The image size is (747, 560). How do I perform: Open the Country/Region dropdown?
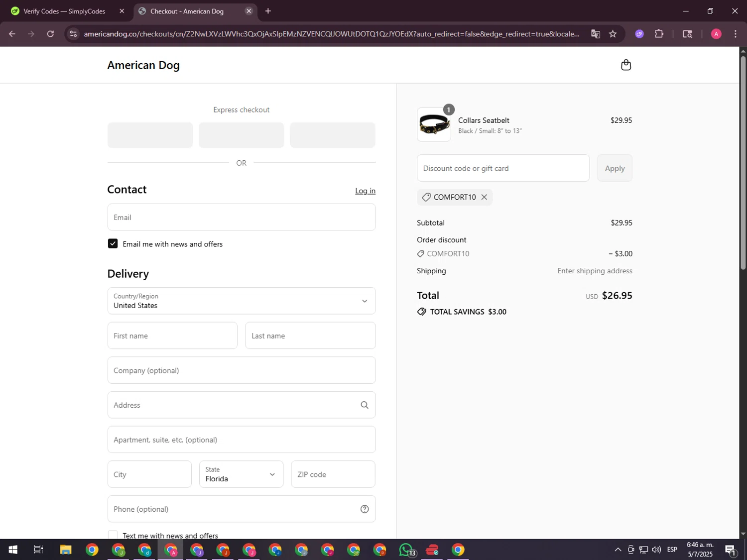click(x=242, y=301)
